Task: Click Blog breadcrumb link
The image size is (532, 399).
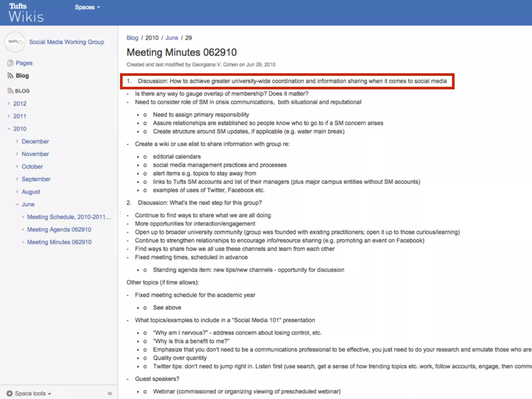Action: [132, 38]
